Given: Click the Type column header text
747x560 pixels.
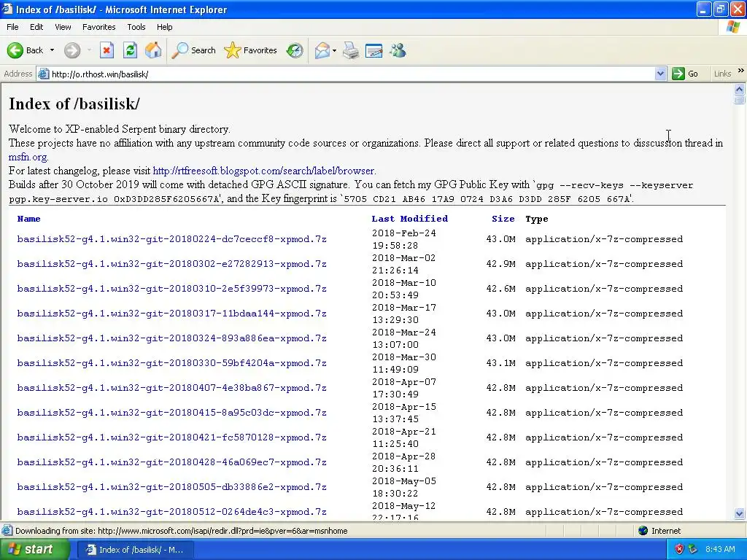Looking at the screenshot, I should 536,219.
